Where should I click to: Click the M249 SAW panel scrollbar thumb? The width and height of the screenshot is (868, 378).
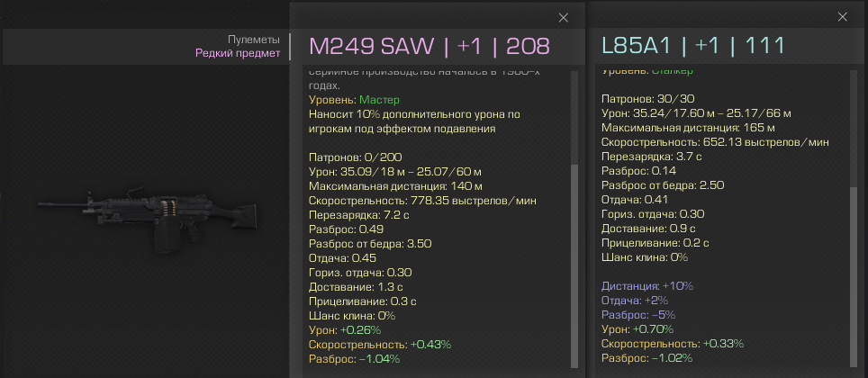[574, 265]
